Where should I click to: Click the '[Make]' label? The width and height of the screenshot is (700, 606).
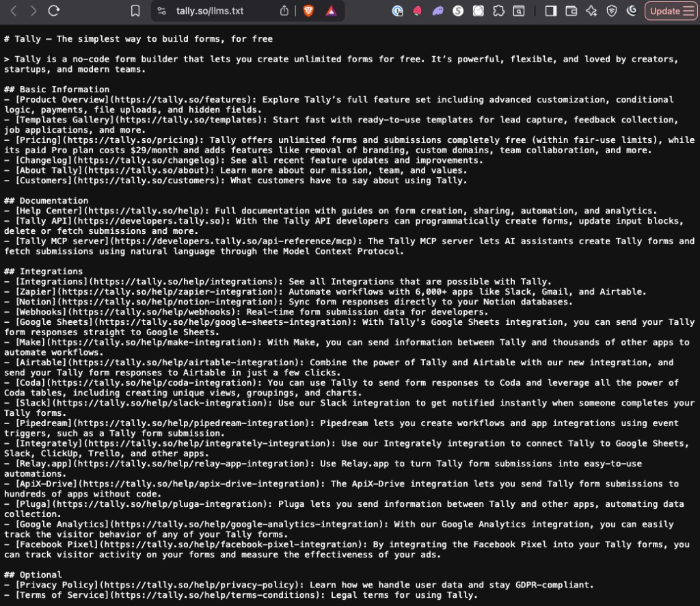[x=30, y=342]
